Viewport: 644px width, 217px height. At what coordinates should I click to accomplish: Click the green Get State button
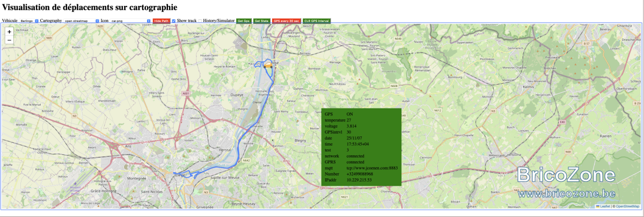[x=261, y=20]
